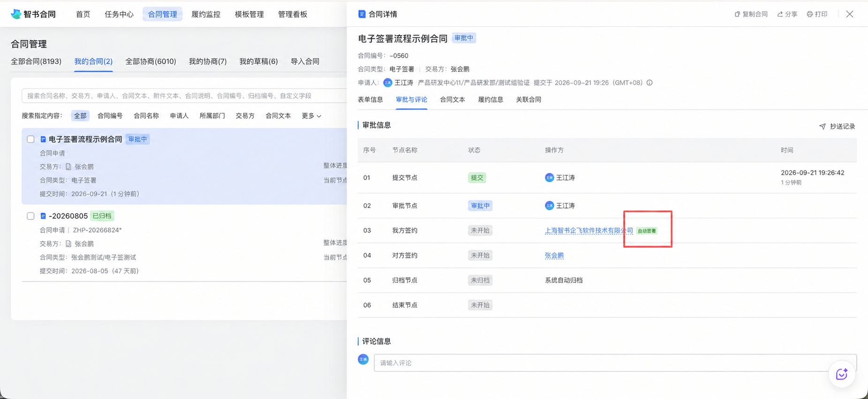Select 合同名称 search scope filter
The image size is (868, 399).
(146, 116)
